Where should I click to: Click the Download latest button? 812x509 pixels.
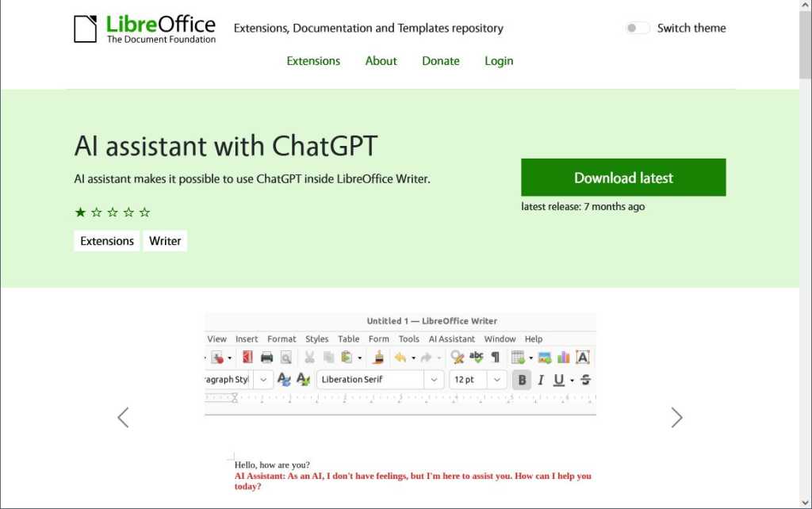point(623,177)
